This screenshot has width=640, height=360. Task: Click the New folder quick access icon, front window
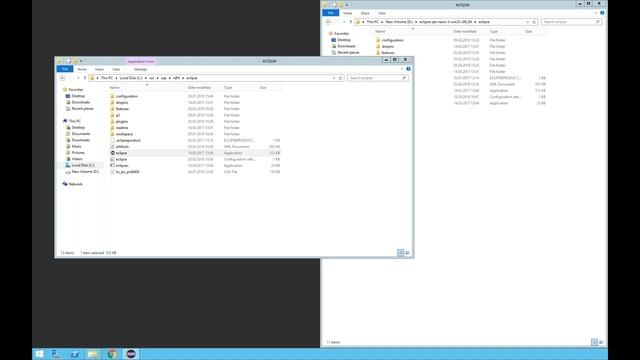click(76, 61)
